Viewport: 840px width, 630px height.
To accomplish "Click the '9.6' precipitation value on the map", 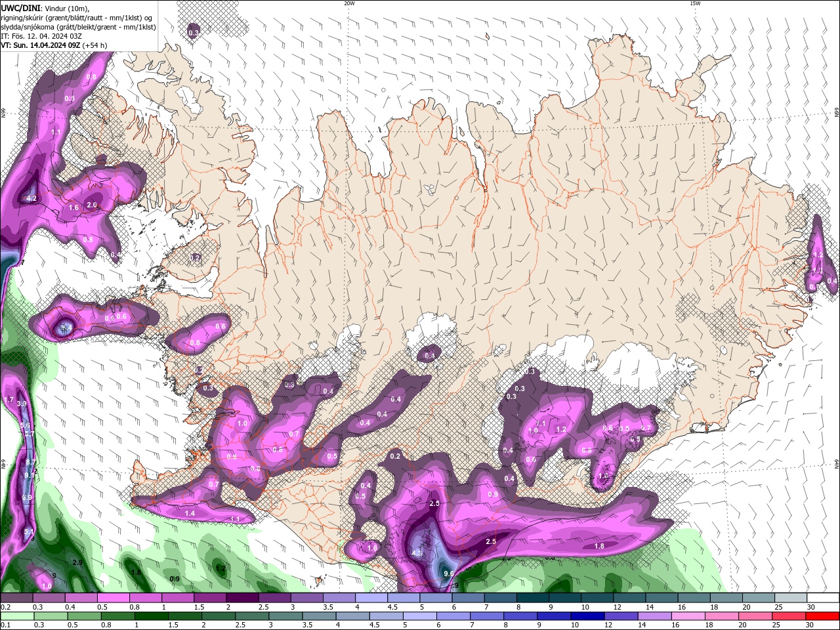I will [x=449, y=574].
